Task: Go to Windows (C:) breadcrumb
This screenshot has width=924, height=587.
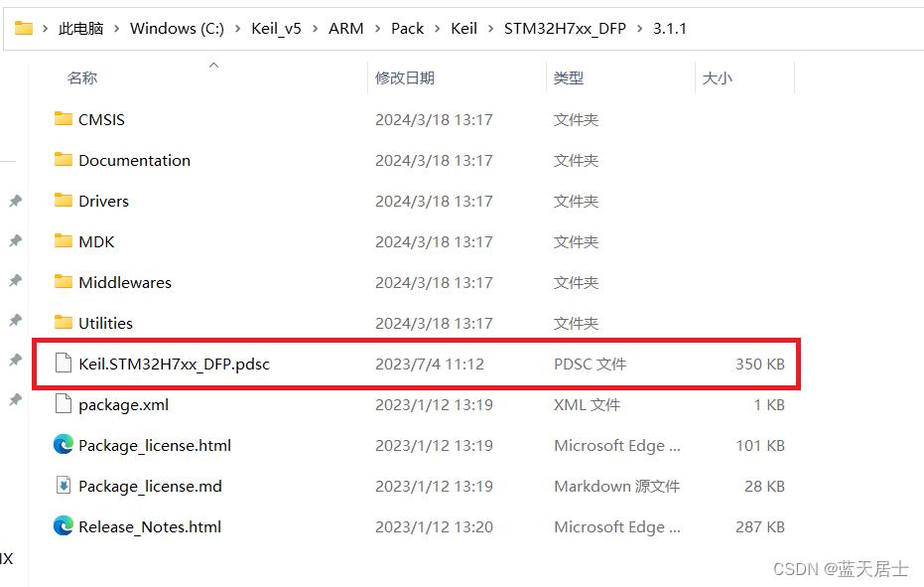Action: [x=177, y=29]
